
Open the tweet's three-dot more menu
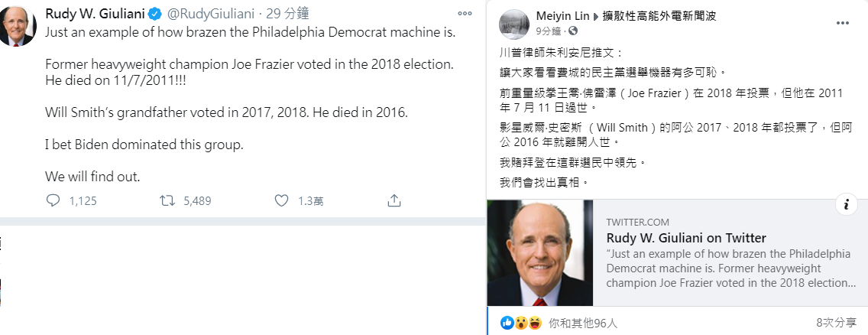465,13
